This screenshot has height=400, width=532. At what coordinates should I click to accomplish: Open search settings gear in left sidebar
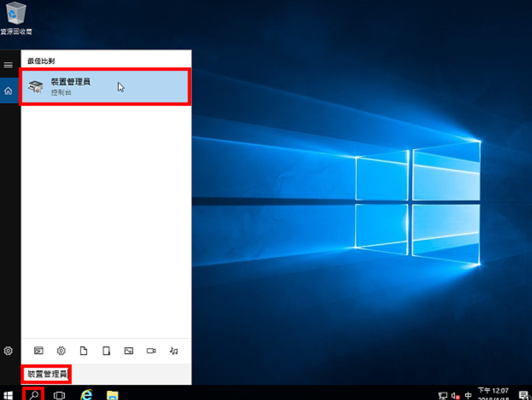click(8, 350)
